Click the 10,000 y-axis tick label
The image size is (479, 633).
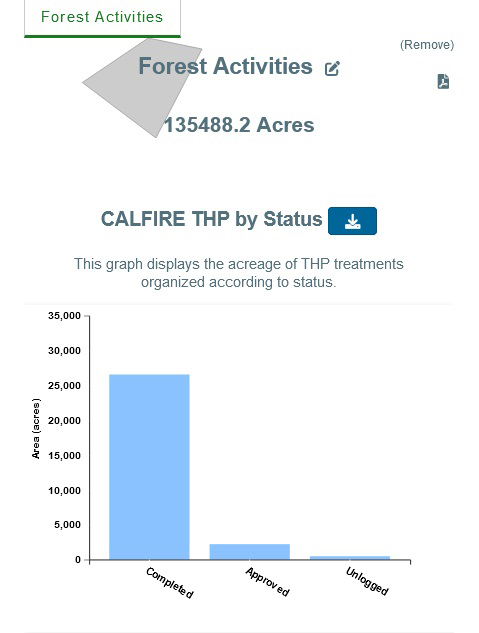pos(65,490)
